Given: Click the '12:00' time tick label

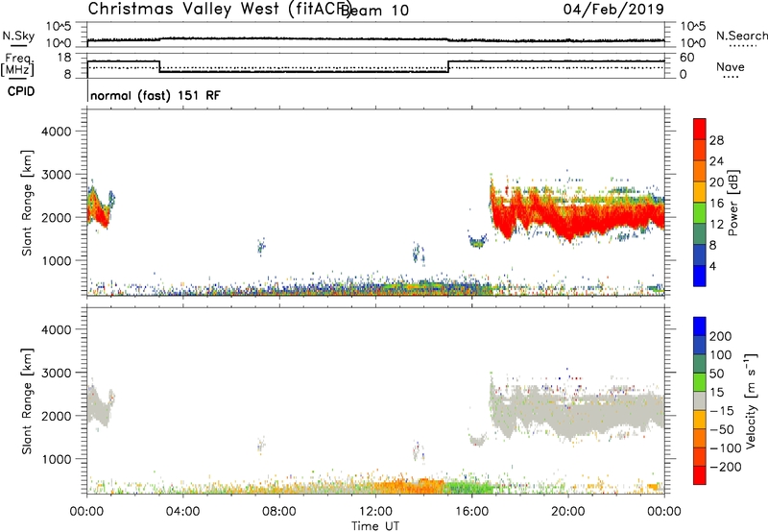Looking at the screenshot, I should pyautogui.click(x=375, y=512).
